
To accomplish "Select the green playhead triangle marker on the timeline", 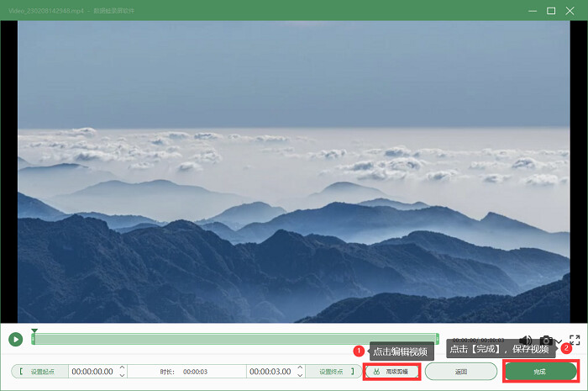I will click(x=34, y=330).
